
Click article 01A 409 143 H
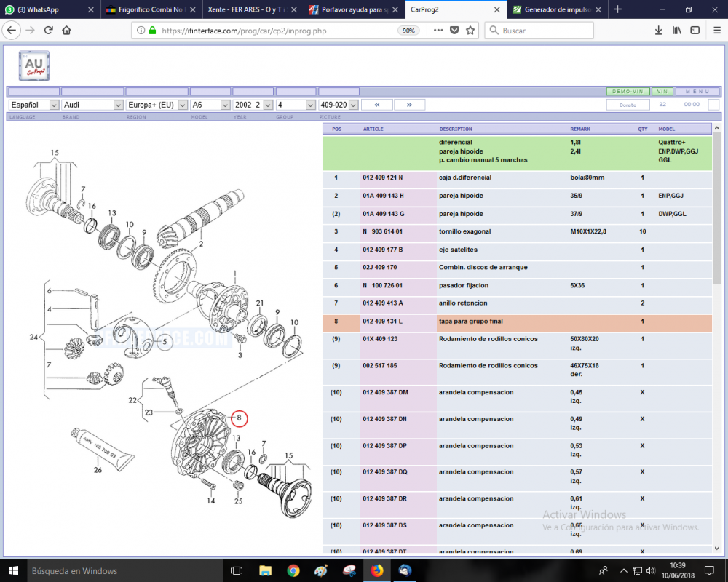383,196
